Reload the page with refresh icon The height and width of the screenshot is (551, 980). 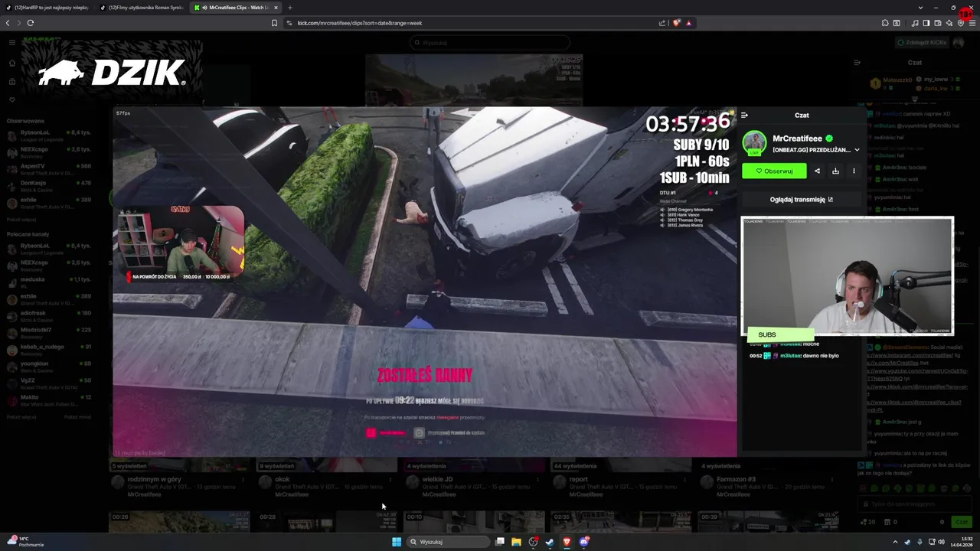tap(31, 23)
